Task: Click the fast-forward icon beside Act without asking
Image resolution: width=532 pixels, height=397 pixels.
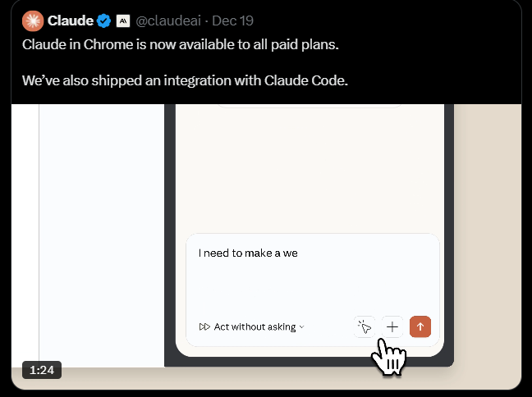Action: coord(204,326)
